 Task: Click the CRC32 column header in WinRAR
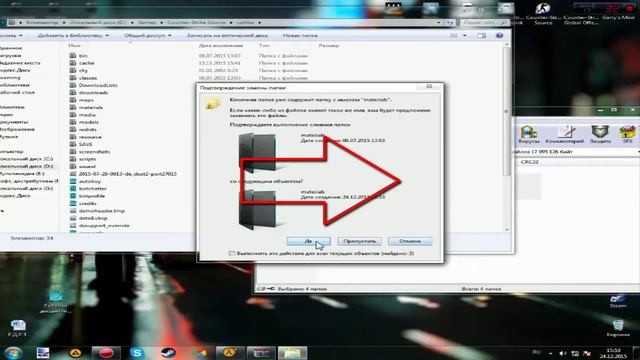[529, 162]
